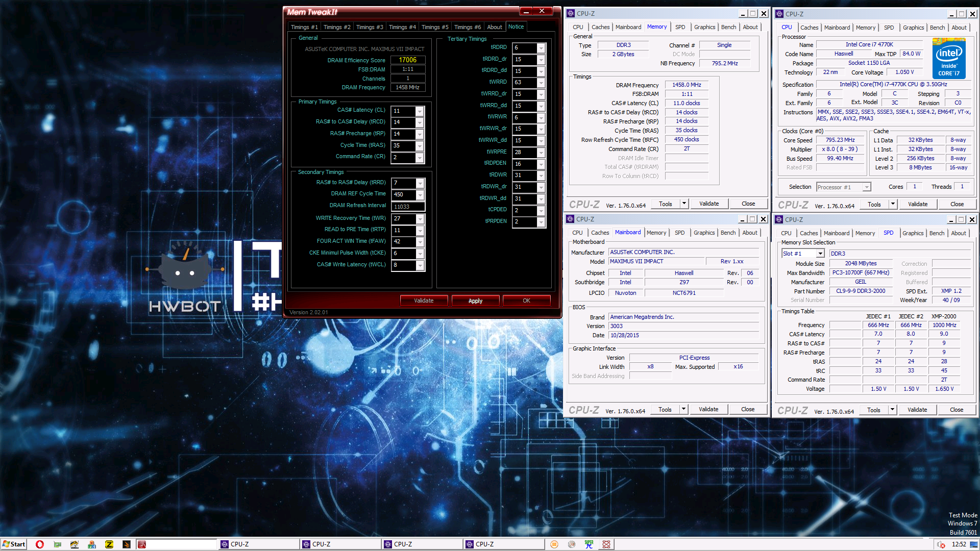Viewport: 980px width, 551px height.
Task: Launch Opera from the quick launch bar
Action: pyautogui.click(x=40, y=544)
